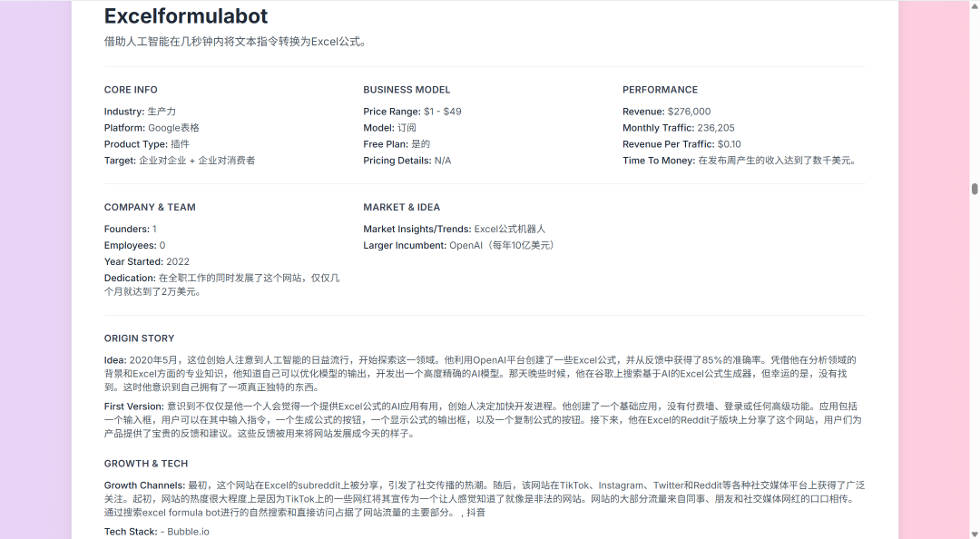Click the Product Type 插件 line
Viewport: 980px width, 539px height.
tap(147, 143)
